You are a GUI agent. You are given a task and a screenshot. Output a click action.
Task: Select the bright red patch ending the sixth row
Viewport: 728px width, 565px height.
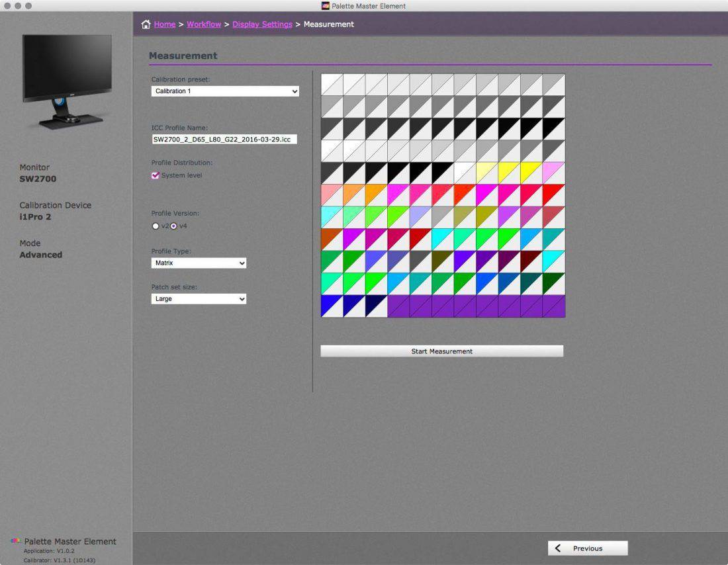click(x=554, y=195)
